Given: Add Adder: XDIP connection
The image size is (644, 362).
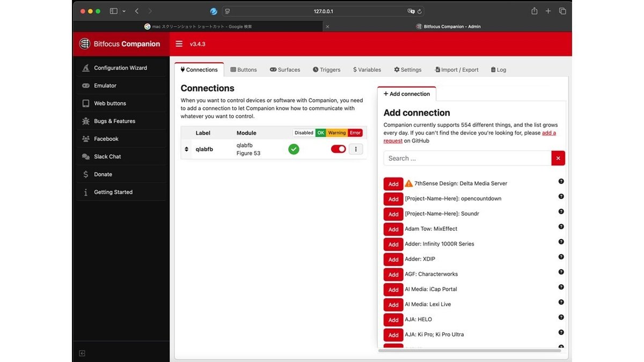Looking at the screenshot, I should [x=393, y=260].
